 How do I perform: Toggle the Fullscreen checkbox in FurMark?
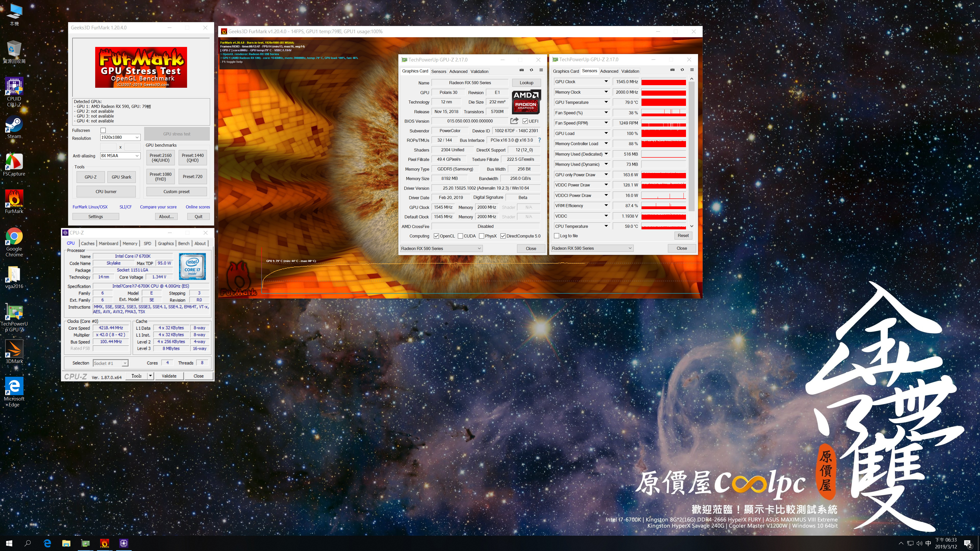(103, 130)
